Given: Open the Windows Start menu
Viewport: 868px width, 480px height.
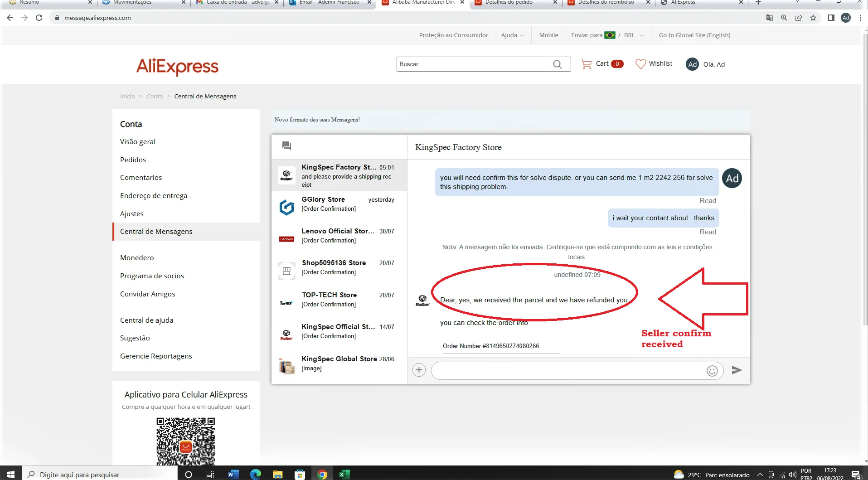Looking at the screenshot, I should [x=11, y=475].
